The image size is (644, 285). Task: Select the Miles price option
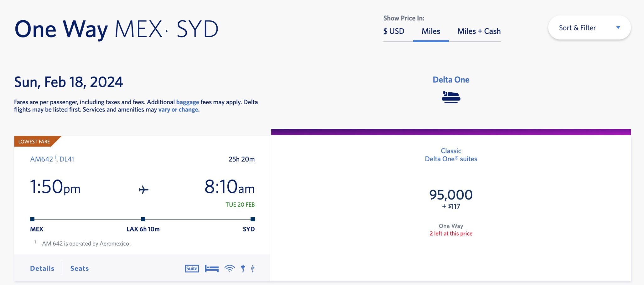click(430, 31)
